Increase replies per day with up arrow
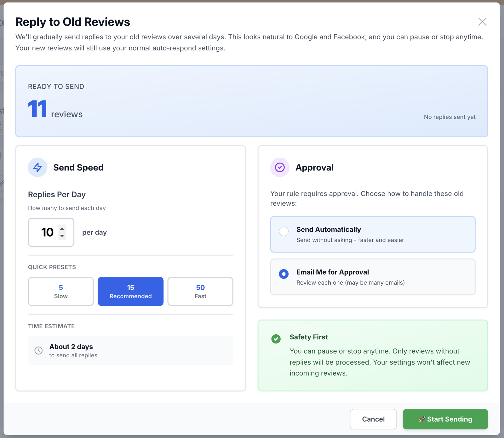 click(62, 229)
